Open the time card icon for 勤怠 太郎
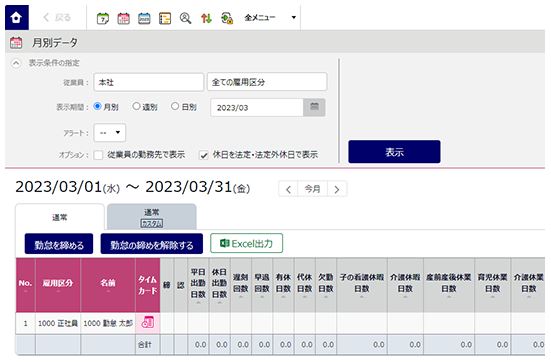 click(148, 323)
